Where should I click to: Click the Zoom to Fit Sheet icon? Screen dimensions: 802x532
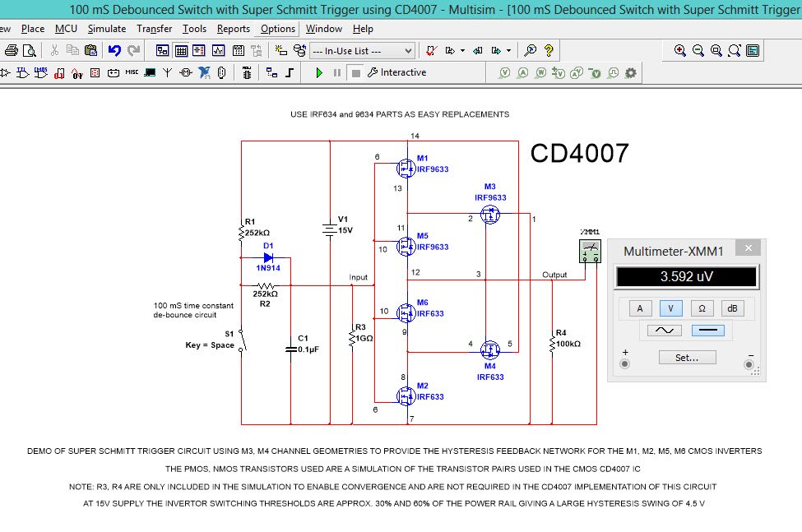point(735,50)
